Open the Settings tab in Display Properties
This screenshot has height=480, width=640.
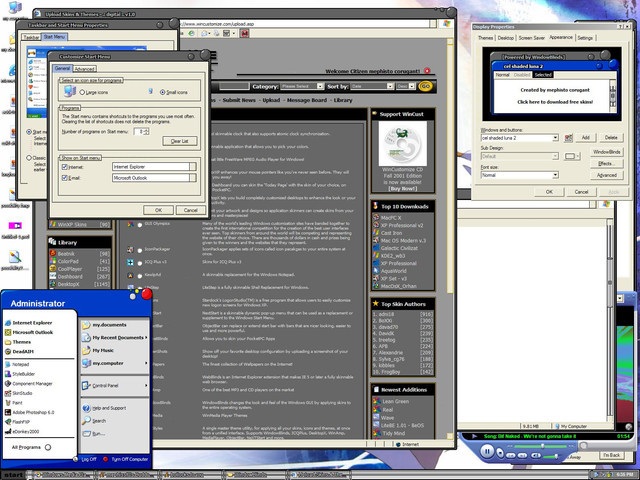[x=585, y=38]
